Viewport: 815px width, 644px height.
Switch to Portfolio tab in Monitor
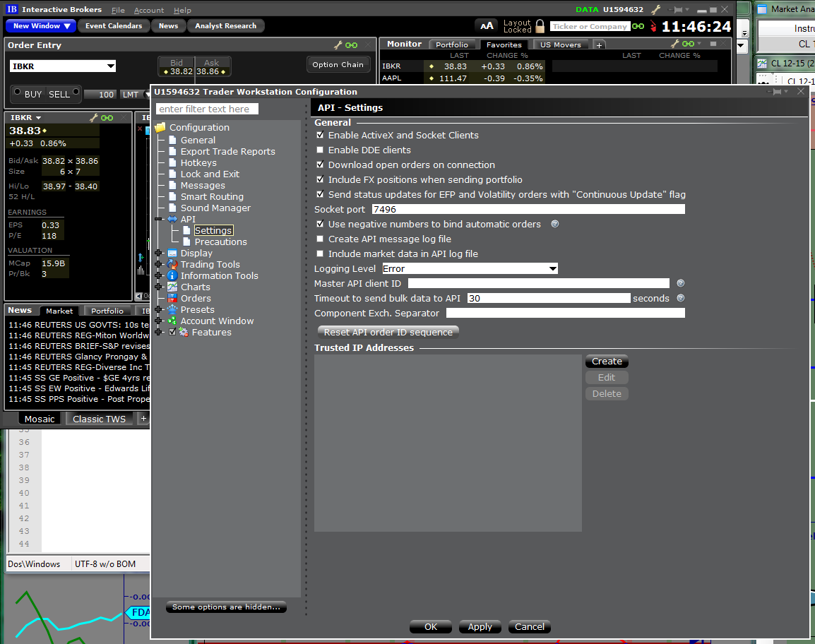(x=452, y=44)
